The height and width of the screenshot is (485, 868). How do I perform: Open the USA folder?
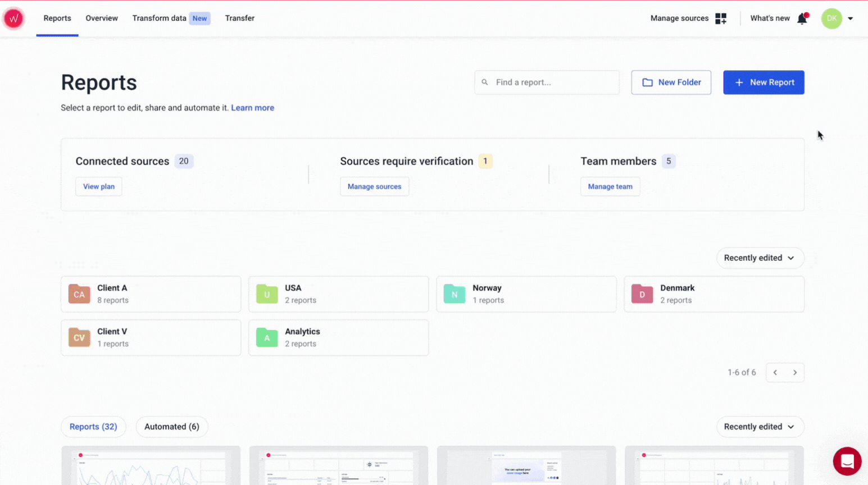point(338,294)
